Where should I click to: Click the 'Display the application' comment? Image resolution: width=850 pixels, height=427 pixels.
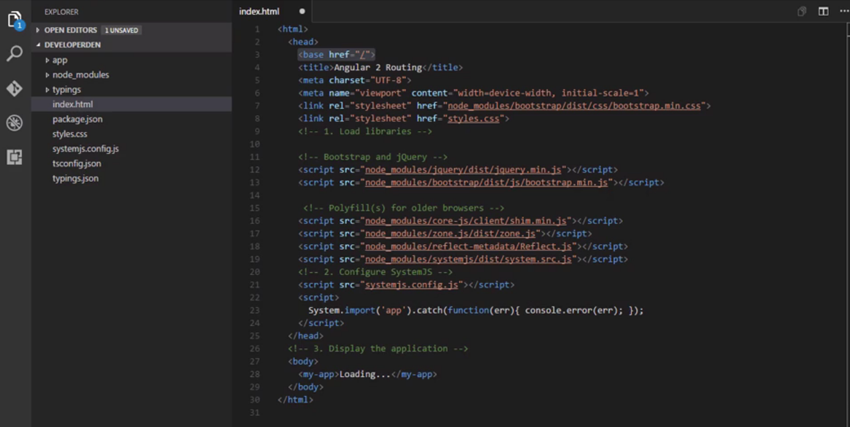pos(378,349)
